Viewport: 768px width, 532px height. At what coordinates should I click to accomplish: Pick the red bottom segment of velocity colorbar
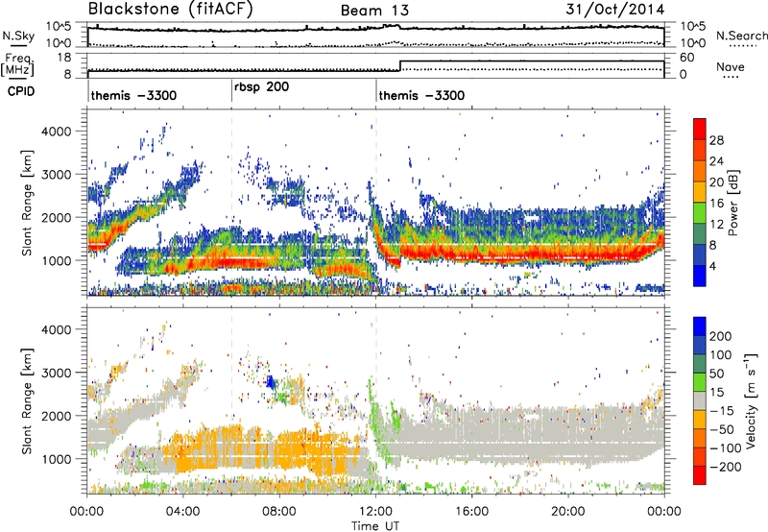pyautogui.click(x=700, y=475)
